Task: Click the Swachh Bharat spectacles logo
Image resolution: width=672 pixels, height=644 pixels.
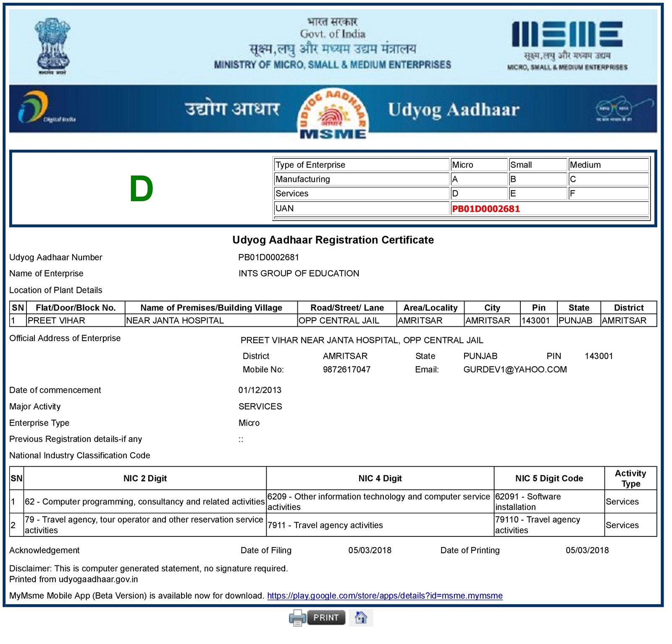Action: click(624, 109)
